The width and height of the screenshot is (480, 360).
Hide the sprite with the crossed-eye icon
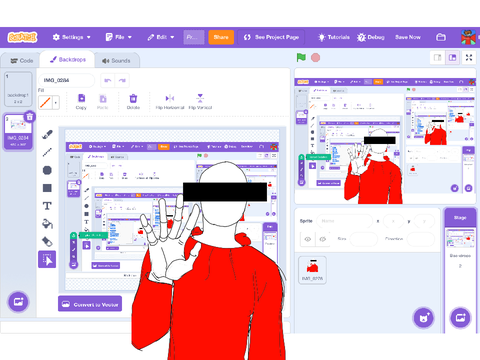pos(322,239)
